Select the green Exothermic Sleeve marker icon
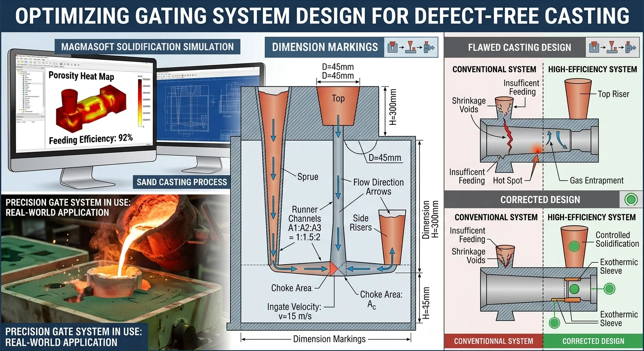The height and width of the screenshot is (351, 644). (609, 289)
